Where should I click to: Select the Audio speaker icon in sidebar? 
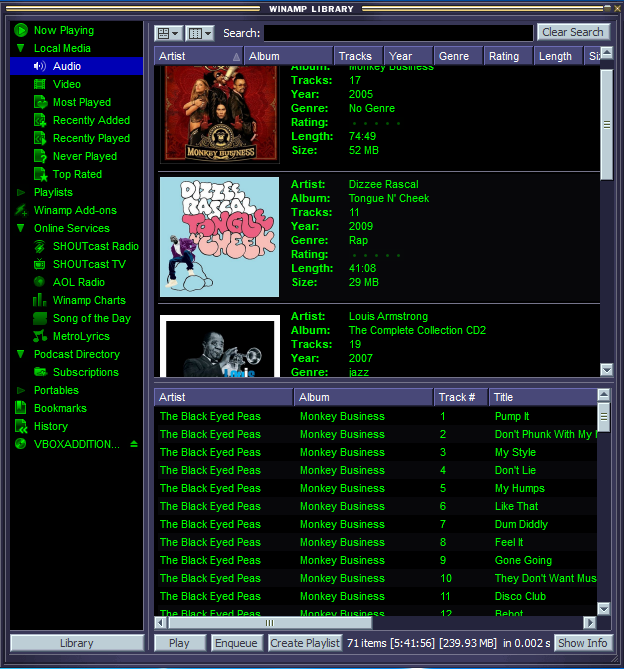tap(40, 66)
